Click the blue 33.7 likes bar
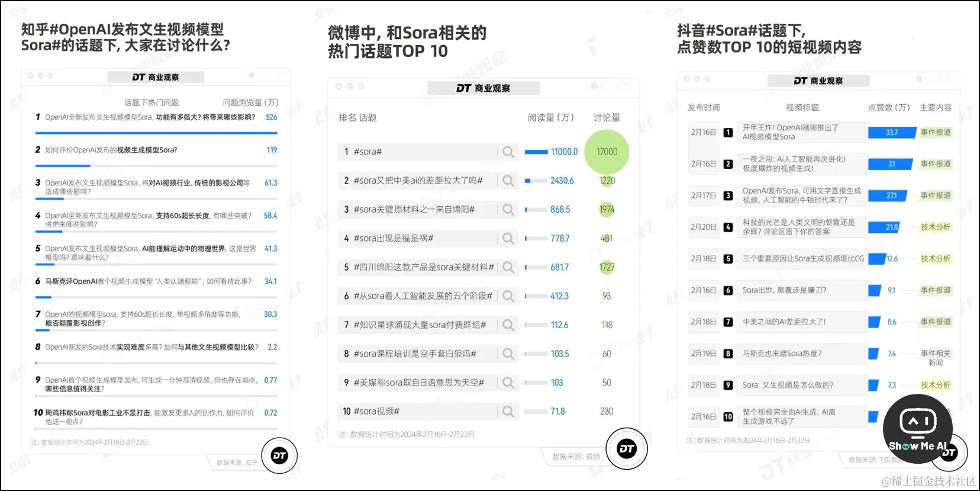 891,133
